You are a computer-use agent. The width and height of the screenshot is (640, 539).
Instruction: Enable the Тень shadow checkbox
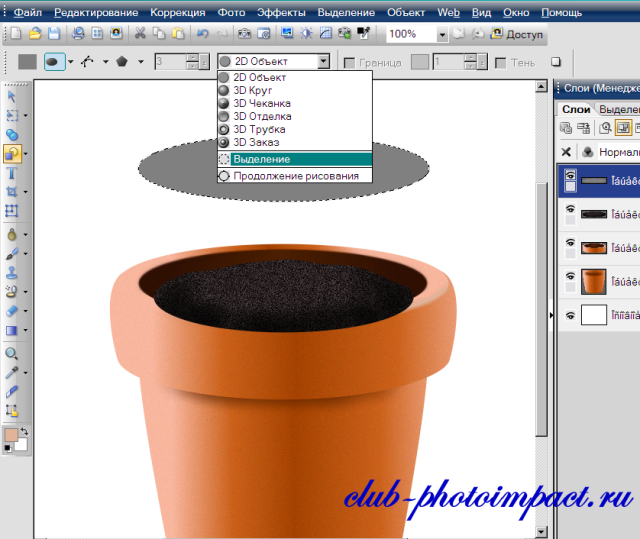point(500,63)
